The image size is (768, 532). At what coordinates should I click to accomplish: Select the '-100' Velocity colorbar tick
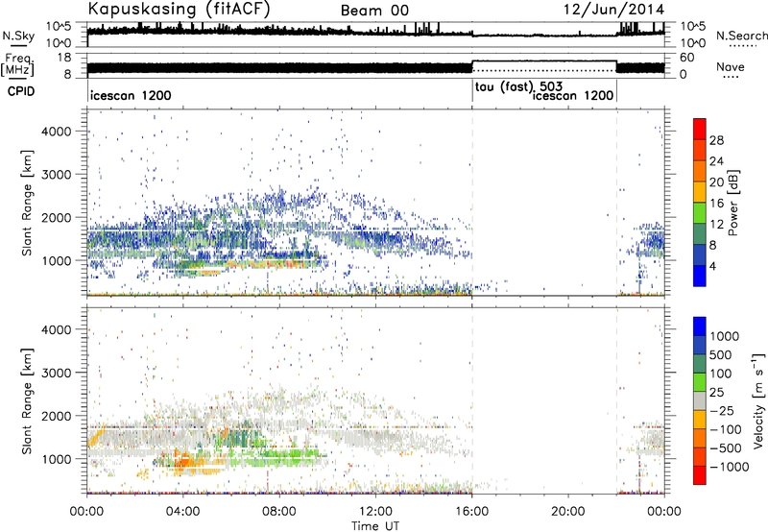click(x=727, y=429)
